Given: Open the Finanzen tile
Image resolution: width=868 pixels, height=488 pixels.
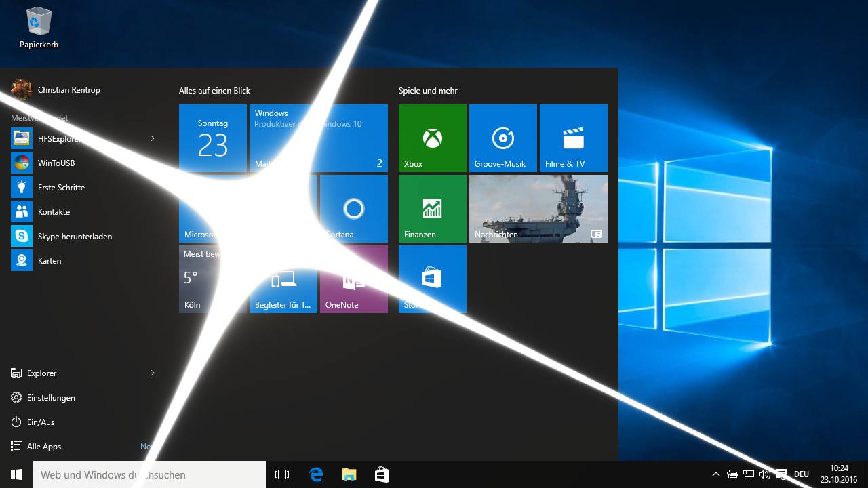Looking at the screenshot, I should 433,209.
